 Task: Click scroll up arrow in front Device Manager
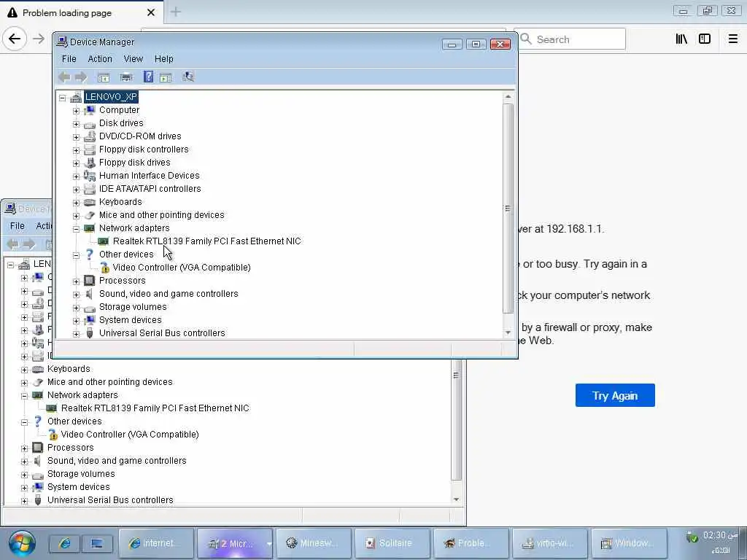pos(508,97)
